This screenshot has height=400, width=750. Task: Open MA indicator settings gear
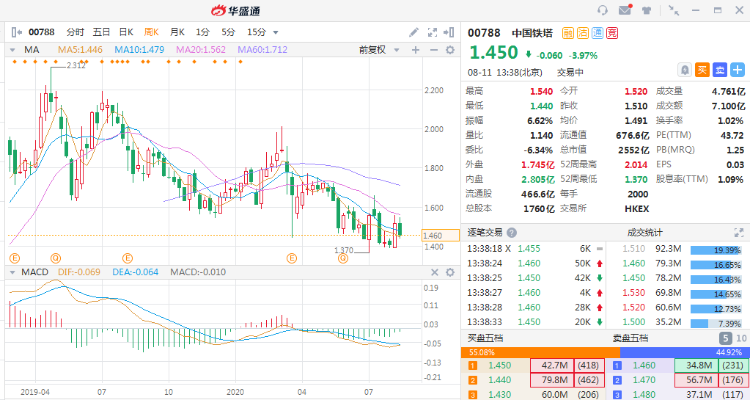point(450,50)
